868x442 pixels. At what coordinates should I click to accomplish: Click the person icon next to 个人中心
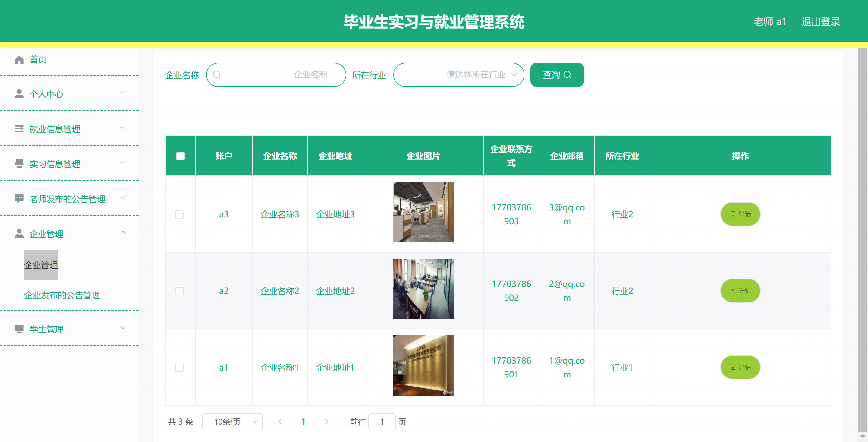(x=19, y=94)
